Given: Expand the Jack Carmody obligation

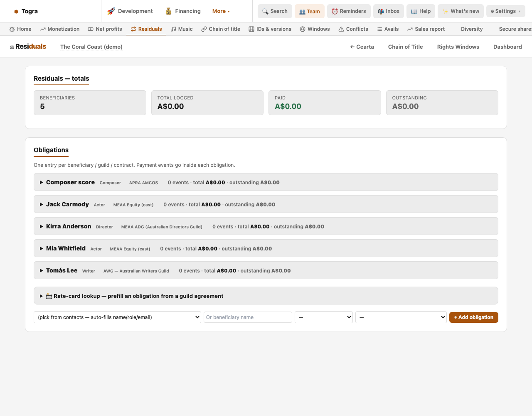Looking at the screenshot, I should [x=266, y=204].
